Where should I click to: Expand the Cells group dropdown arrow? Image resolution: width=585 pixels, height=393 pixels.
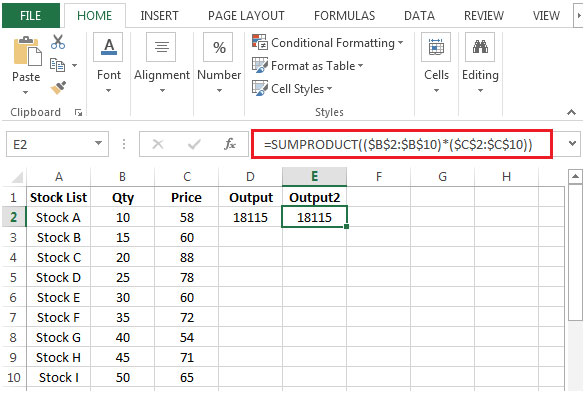[436, 90]
